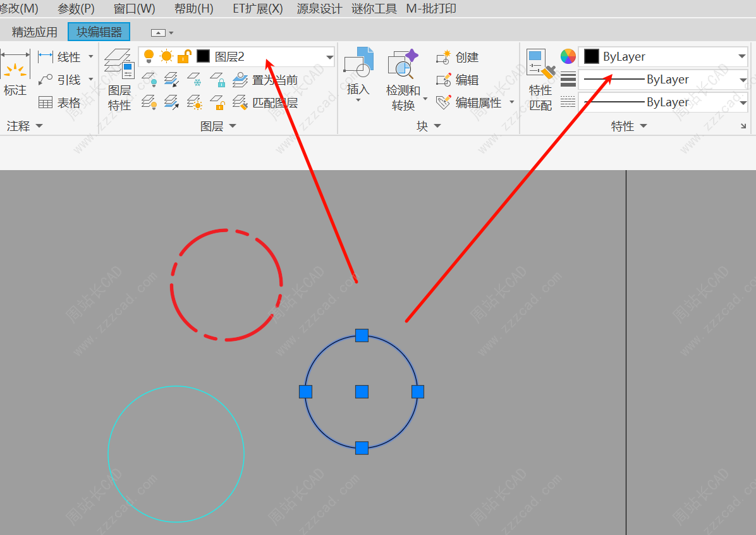The width and height of the screenshot is (756, 535).
Task: Open the 图层特性 layer properties manager
Action: [x=119, y=80]
